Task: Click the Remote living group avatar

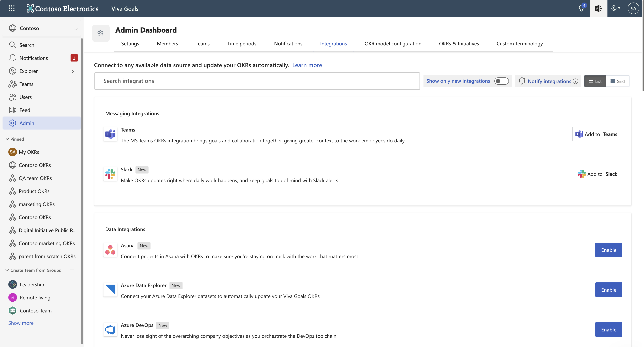Action: click(12, 297)
